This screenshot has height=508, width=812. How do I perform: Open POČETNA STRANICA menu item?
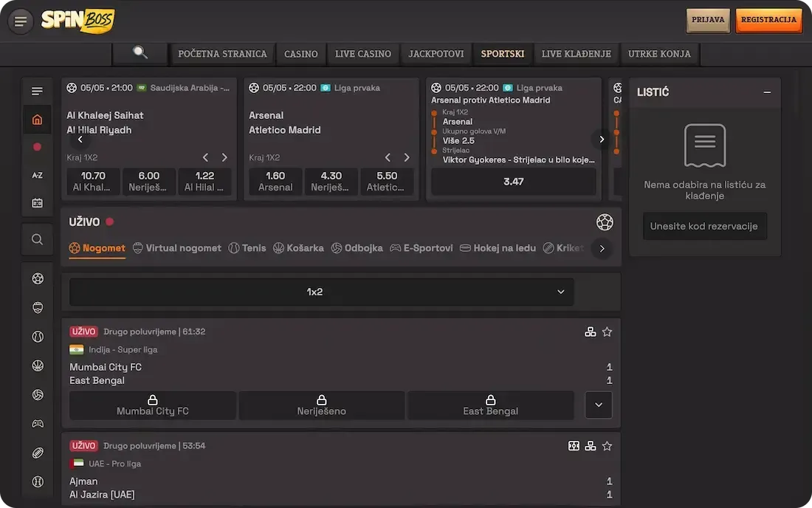(x=223, y=54)
